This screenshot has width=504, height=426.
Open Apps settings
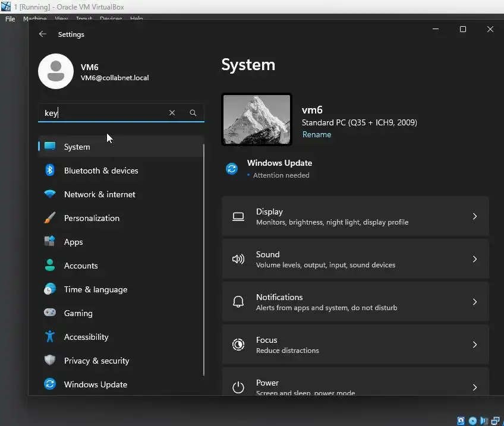pos(121,242)
